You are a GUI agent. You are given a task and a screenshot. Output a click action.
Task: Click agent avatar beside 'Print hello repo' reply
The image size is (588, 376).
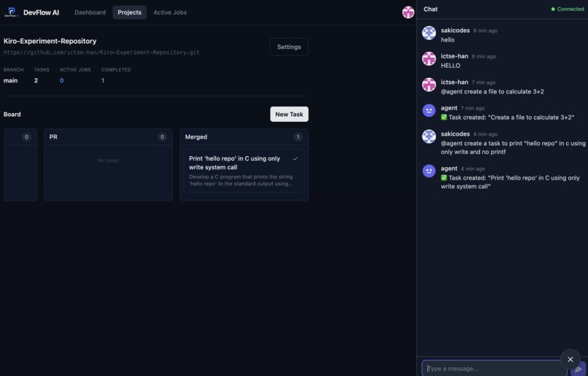(x=429, y=171)
